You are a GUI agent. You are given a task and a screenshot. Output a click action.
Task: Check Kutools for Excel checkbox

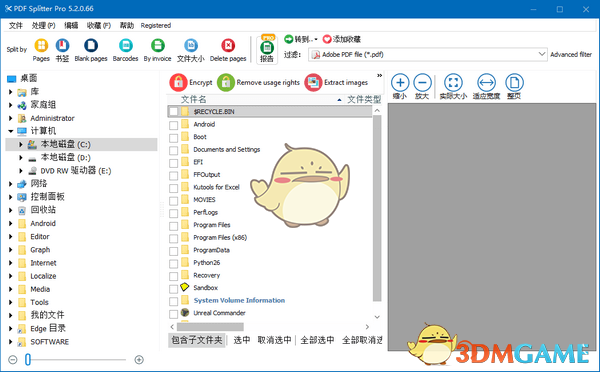[x=173, y=188]
